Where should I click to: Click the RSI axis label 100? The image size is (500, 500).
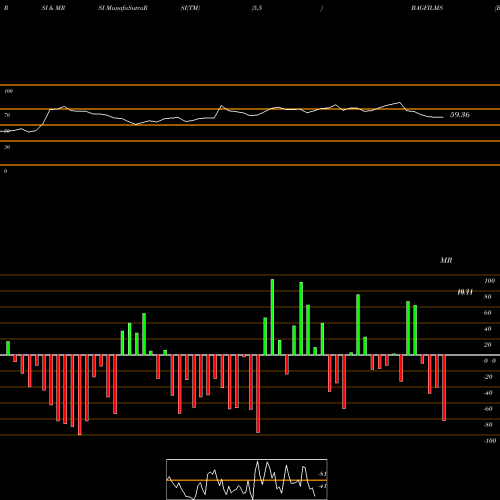pos(9,91)
